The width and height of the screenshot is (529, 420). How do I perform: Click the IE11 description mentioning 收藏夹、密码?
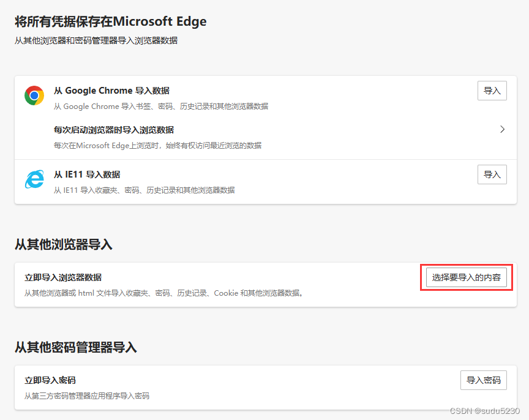pyautogui.click(x=144, y=190)
